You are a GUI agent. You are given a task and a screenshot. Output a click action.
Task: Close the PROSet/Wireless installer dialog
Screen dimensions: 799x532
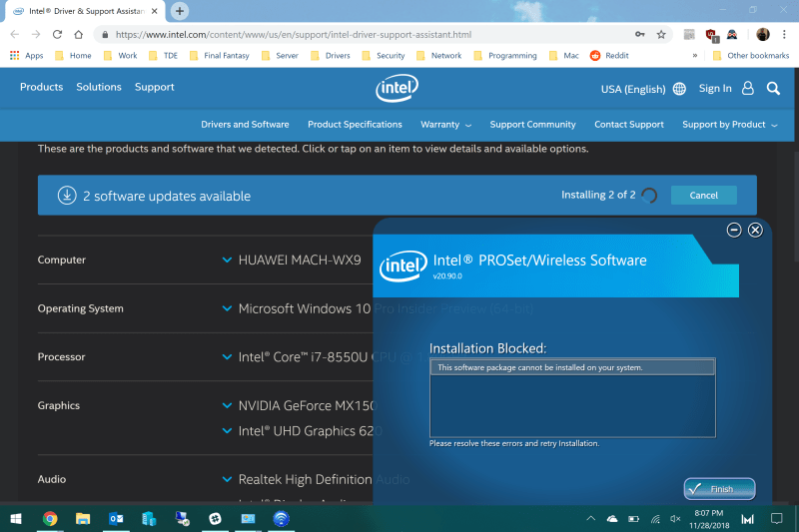(755, 231)
